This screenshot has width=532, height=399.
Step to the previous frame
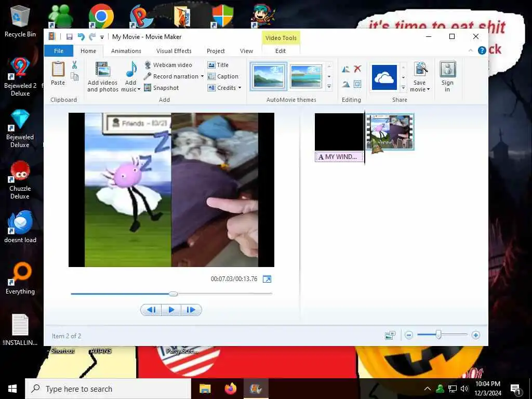tap(151, 310)
